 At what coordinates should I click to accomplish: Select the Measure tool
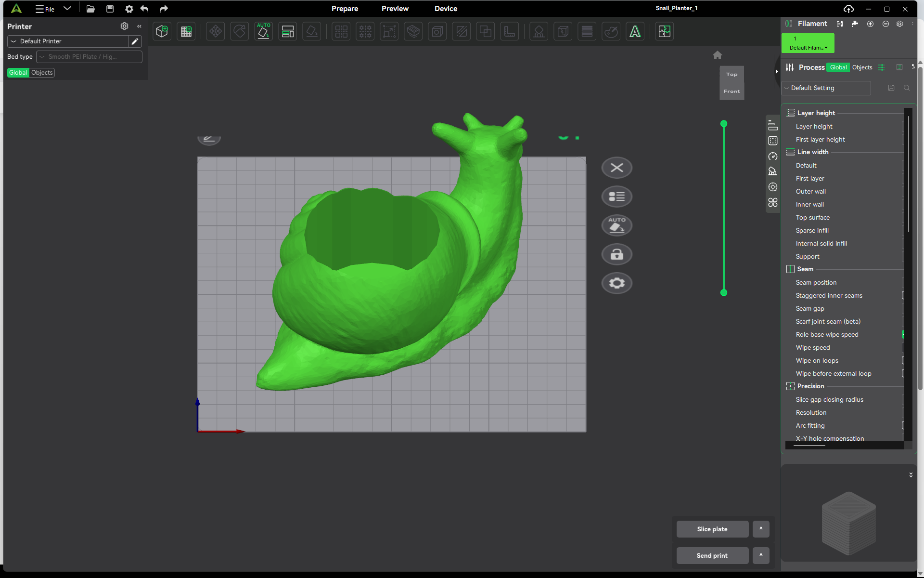click(509, 31)
